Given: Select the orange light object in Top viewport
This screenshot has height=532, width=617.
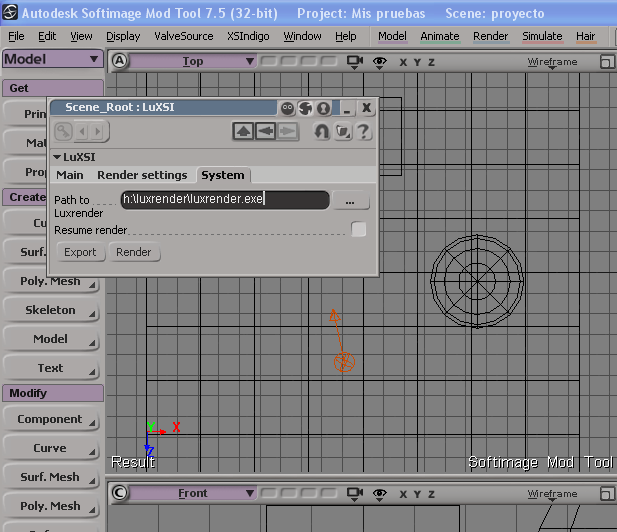Looking at the screenshot, I should tap(344, 362).
